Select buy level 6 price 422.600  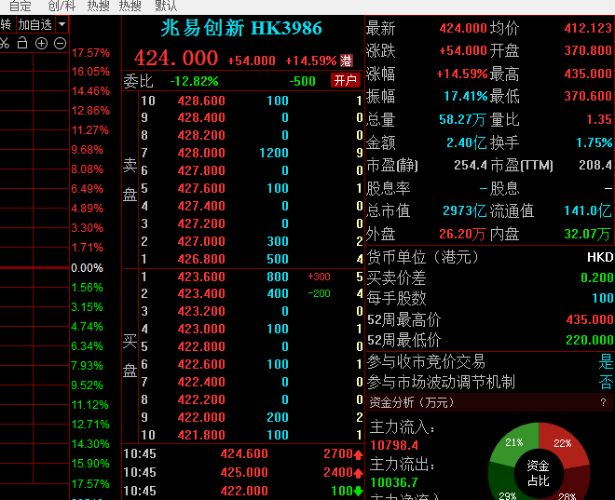(x=201, y=364)
